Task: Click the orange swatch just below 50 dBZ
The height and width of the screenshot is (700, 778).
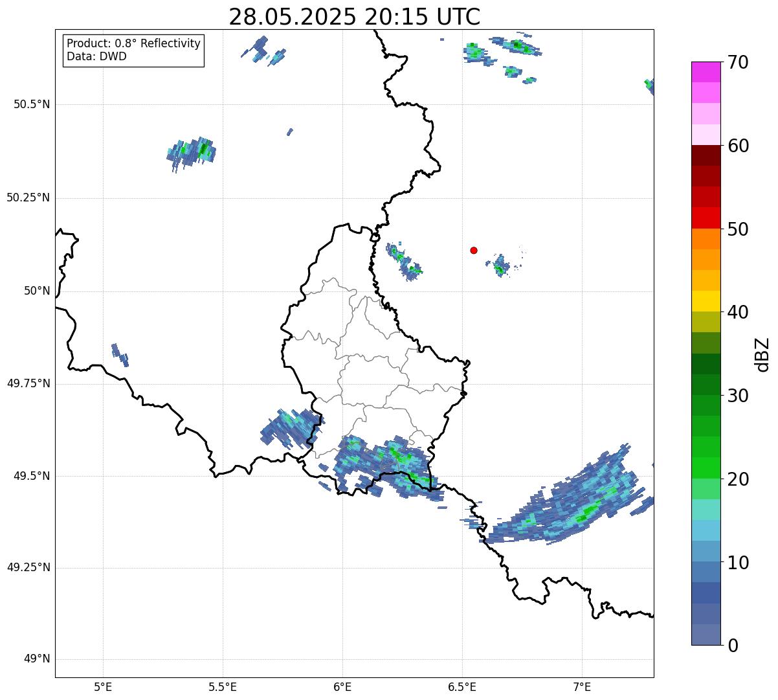Action: tap(706, 239)
